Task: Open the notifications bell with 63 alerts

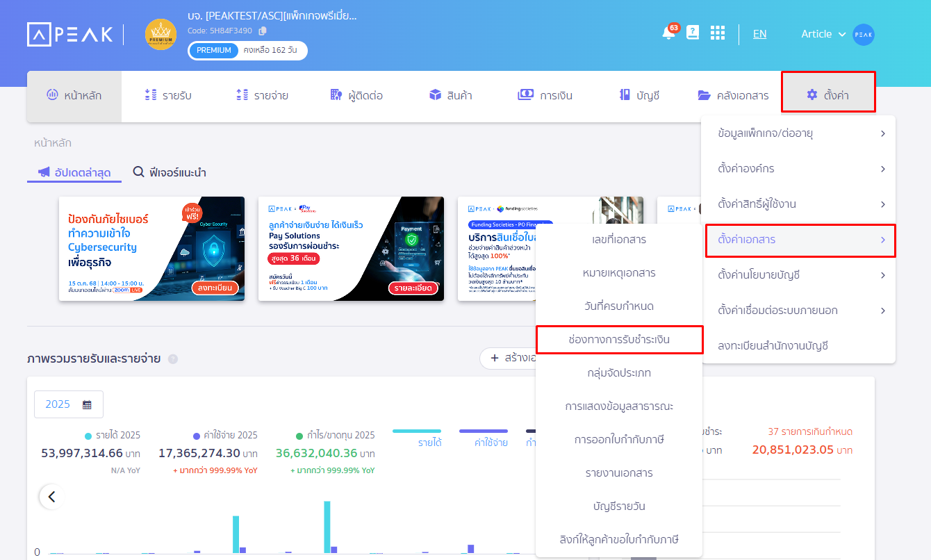Action: coord(668,33)
